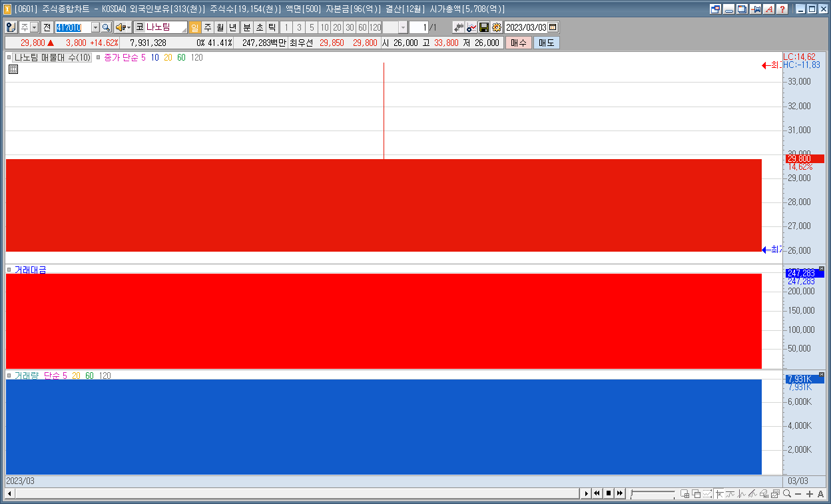The image size is (831, 504).
Task: Click the 30 interval button
Action: (350, 27)
